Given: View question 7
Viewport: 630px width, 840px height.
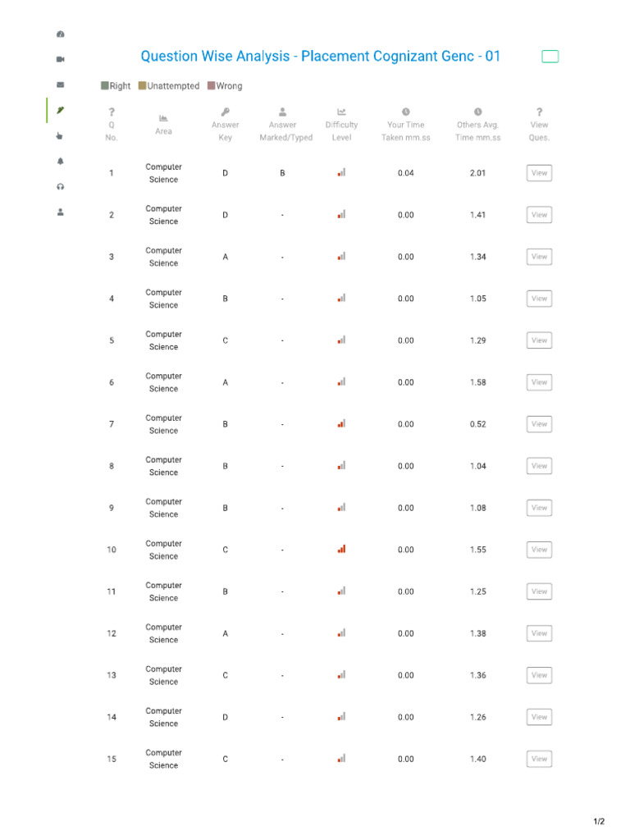Looking at the screenshot, I should (x=539, y=424).
